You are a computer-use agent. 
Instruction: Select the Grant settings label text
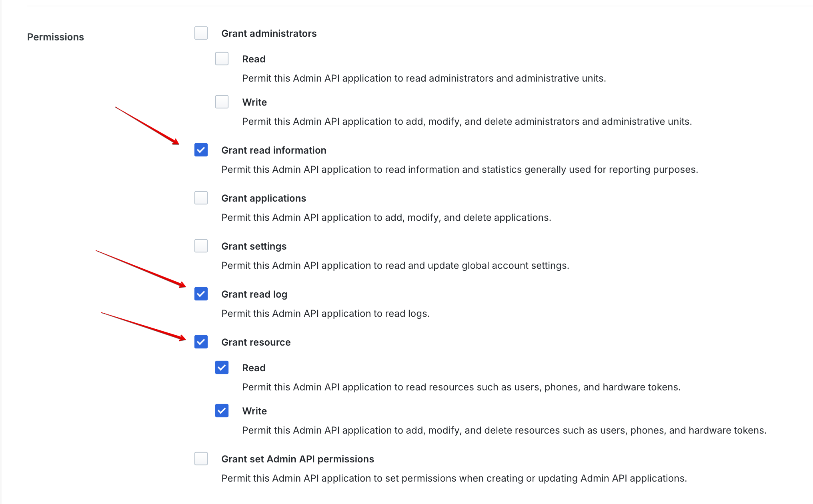(x=254, y=246)
